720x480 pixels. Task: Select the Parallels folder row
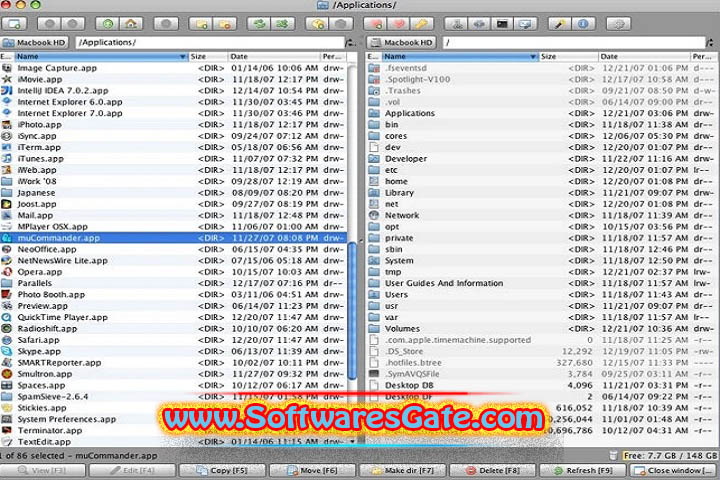pyautogui.click(x=174, y=283)
